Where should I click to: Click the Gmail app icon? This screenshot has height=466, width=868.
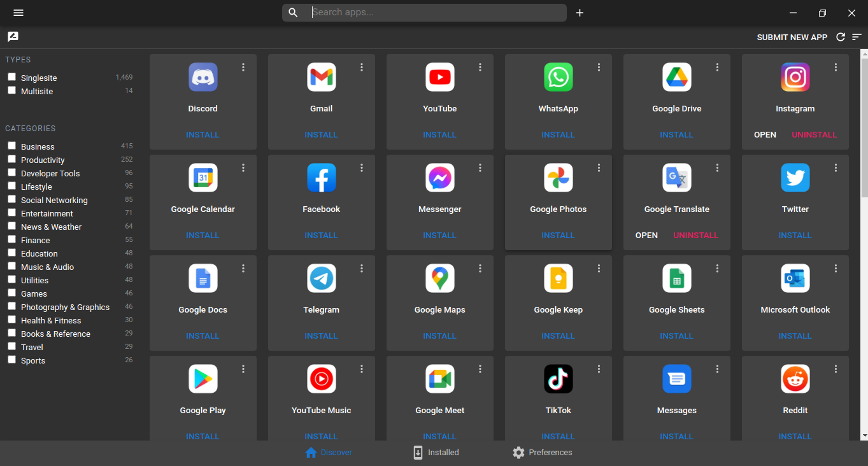322,77
